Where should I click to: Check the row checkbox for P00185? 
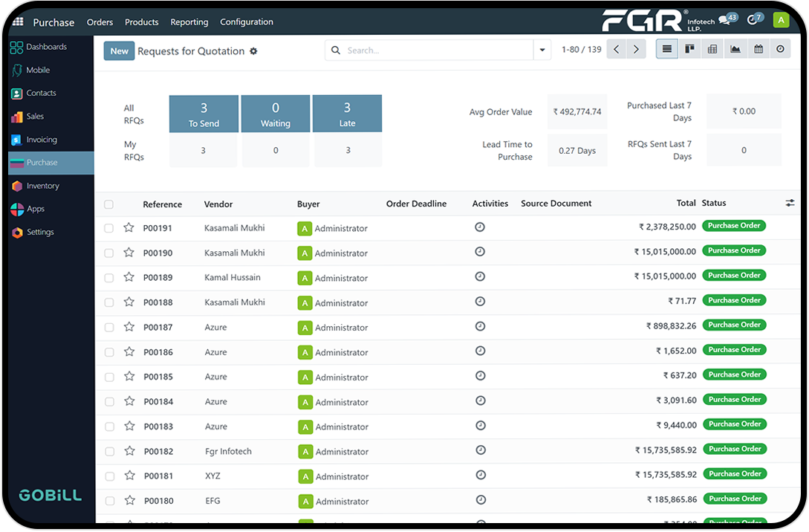[x=109, y=377]
